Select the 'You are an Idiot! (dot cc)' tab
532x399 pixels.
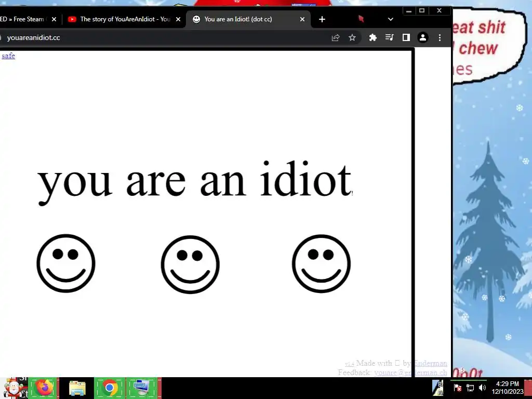pyautogui.click(x=248, y=19)
